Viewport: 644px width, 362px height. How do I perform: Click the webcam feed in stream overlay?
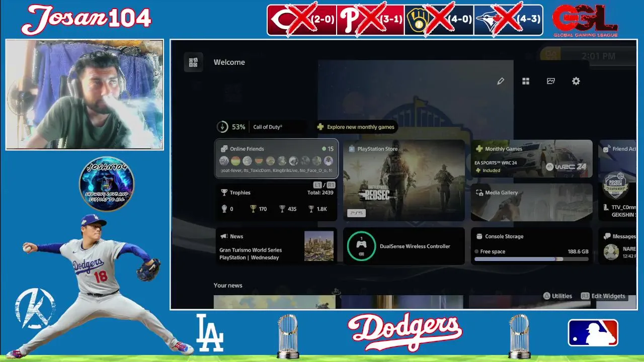point(85,95)
